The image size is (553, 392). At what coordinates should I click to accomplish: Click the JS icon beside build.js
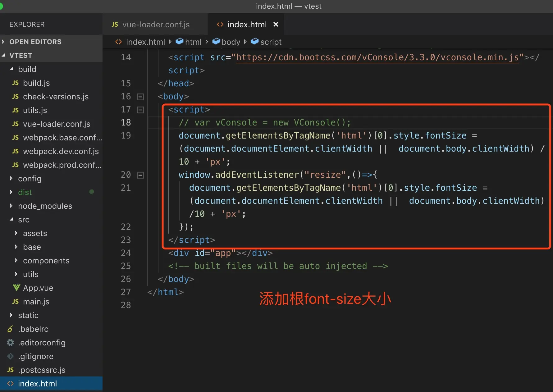coord(15,83)
